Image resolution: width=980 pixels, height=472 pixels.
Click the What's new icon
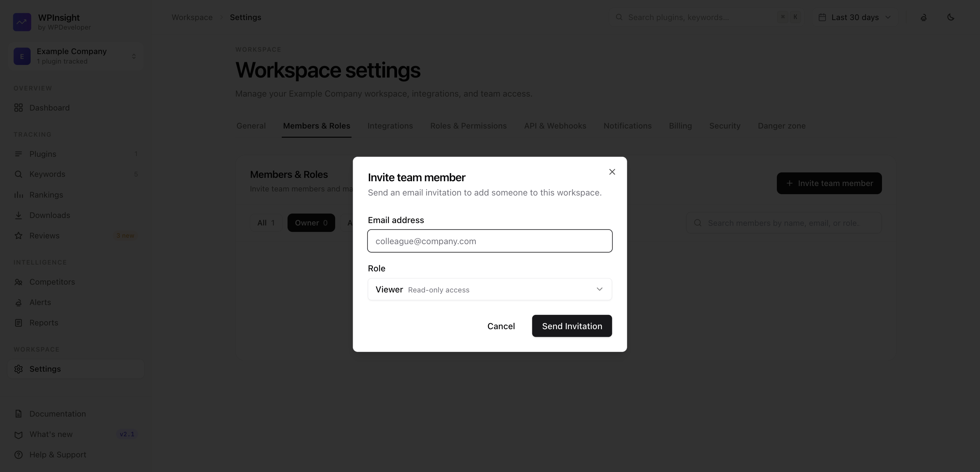coord(18,434)
